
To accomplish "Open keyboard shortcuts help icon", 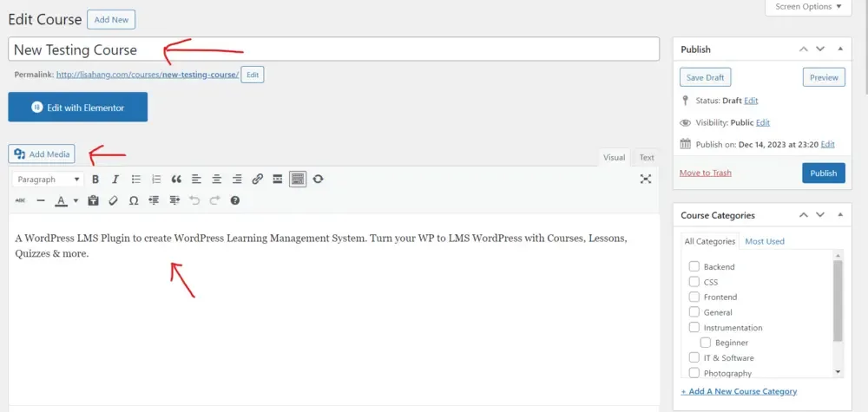I will 234,200.
